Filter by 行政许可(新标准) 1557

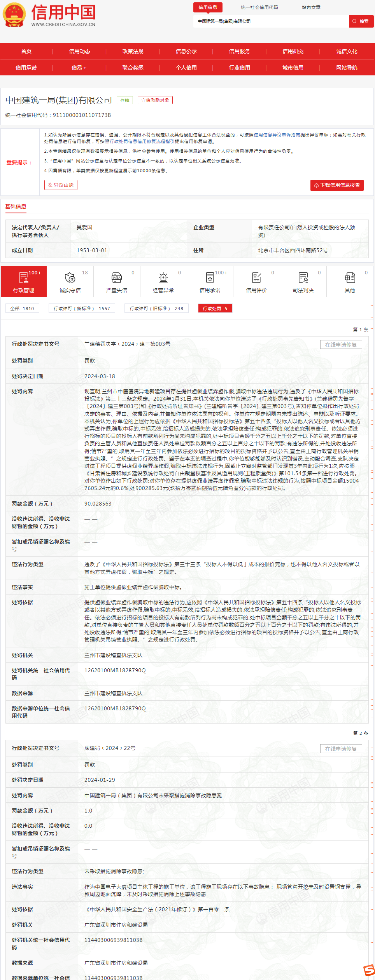[82, 309]
